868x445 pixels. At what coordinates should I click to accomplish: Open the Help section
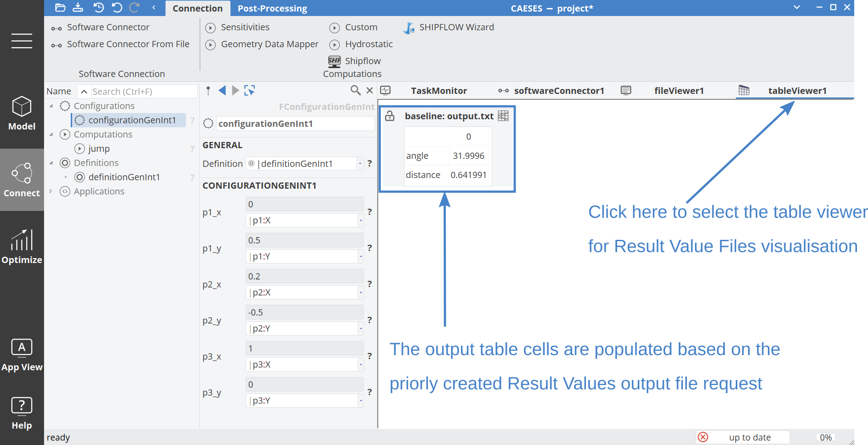[x=22, y=413]
